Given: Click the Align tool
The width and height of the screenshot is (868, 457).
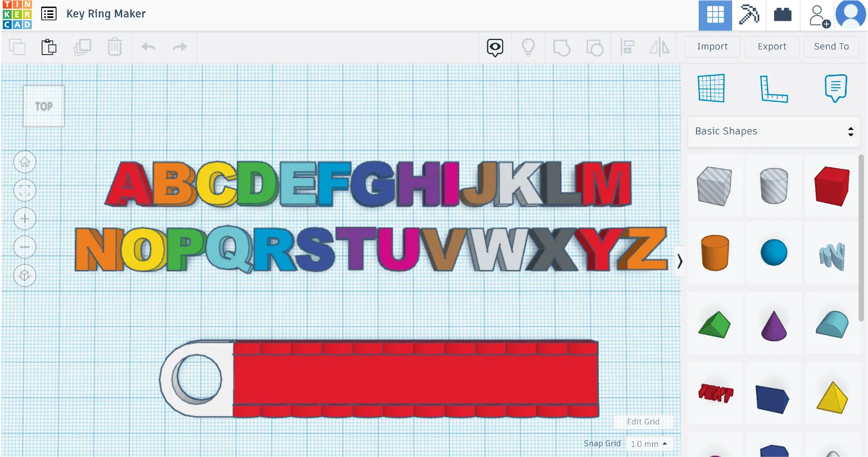Looking at the screenshot, I should point(627,47).
